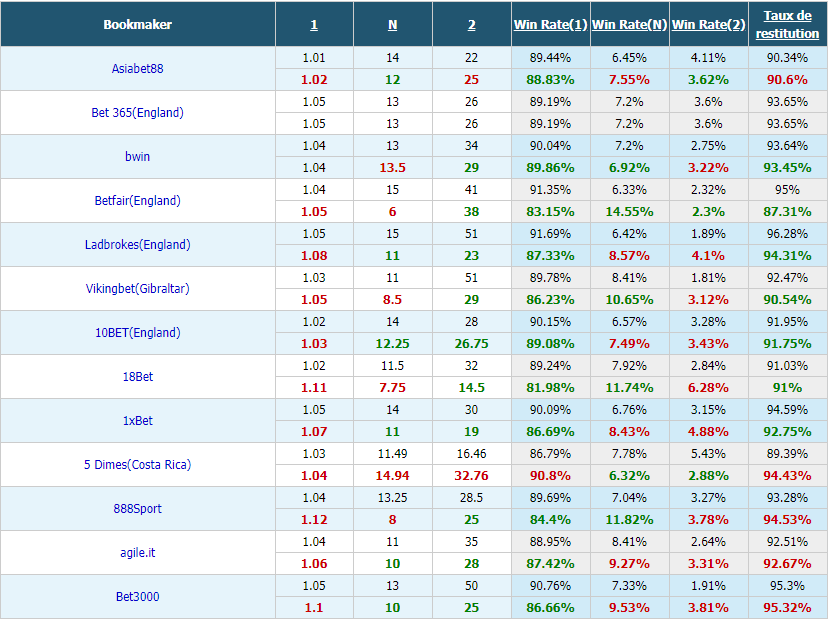828x619 pixels.
Task: Open the 10BET(England) link
Action: (137, 333)
